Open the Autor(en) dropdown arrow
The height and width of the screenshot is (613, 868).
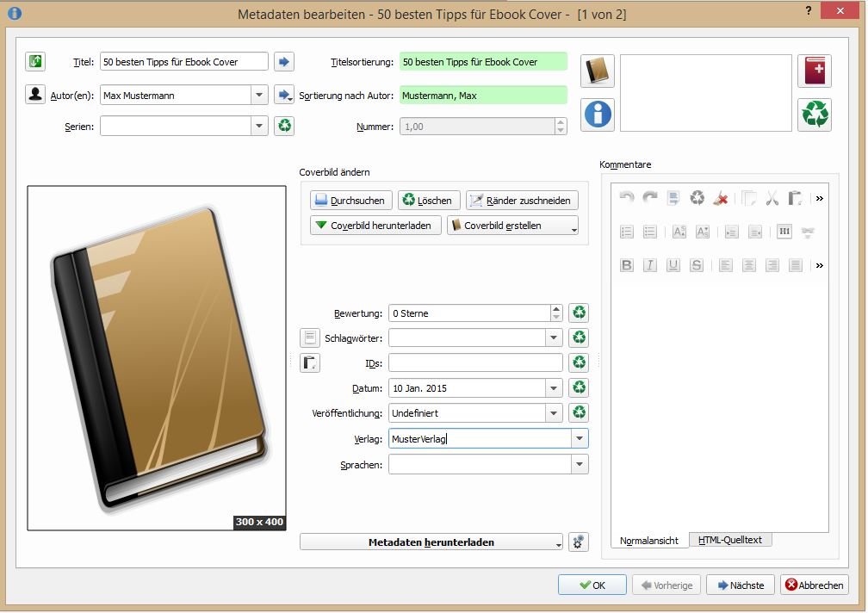pyautogui.click(x=259, y=96)
